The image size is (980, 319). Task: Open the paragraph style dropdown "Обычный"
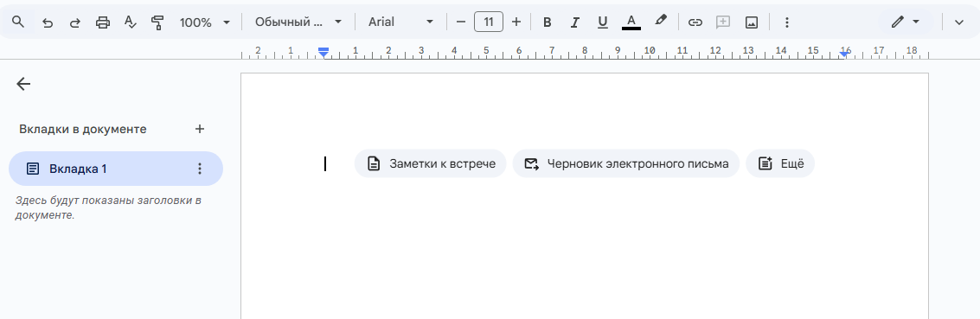(298, 22)
